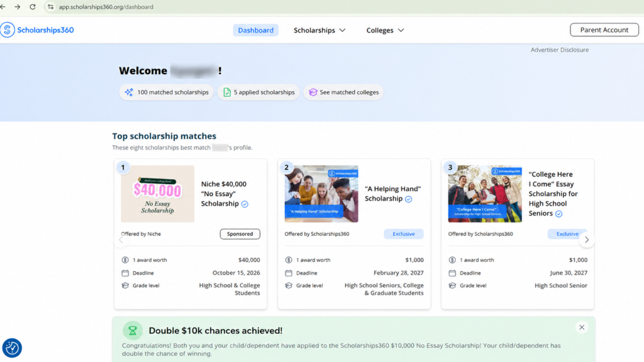
Task: Click the dollar icon on the Niche card
Action: point(125,260)
